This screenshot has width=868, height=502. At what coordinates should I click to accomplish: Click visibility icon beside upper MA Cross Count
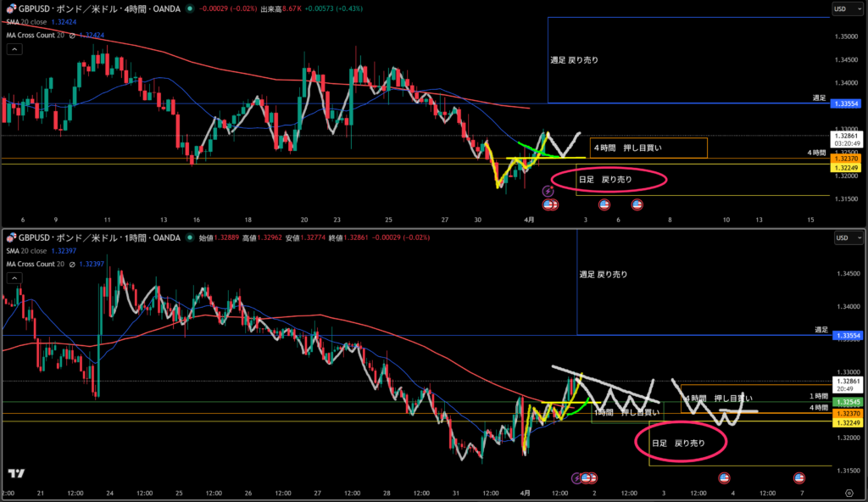click(x=73, y=36)
